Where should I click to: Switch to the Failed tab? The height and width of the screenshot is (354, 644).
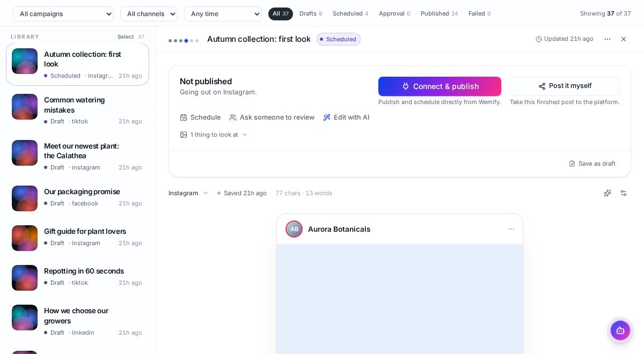[x=479, y=14]
